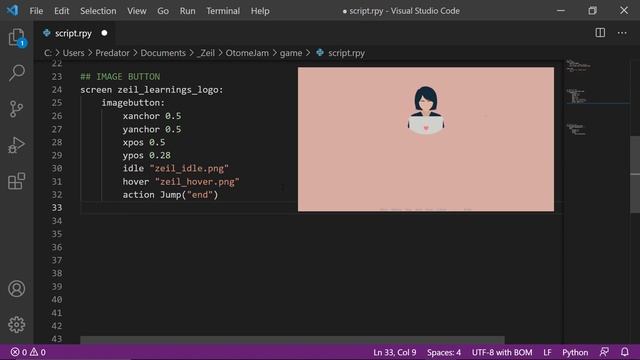
Task: Change indentation via Spaces: 4
Action: pyautogui.click(x=444, y=352)
